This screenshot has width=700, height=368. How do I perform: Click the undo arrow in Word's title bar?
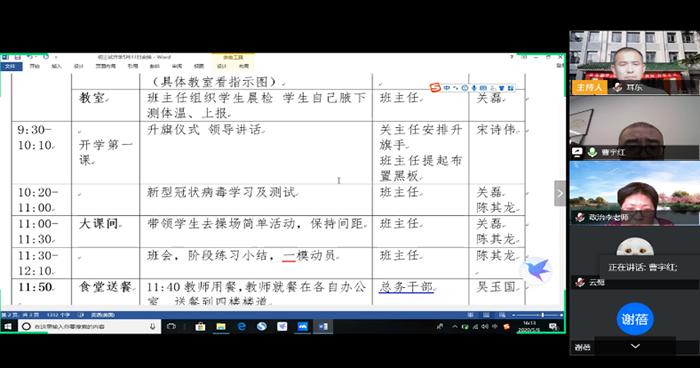(x=29, y=57)
